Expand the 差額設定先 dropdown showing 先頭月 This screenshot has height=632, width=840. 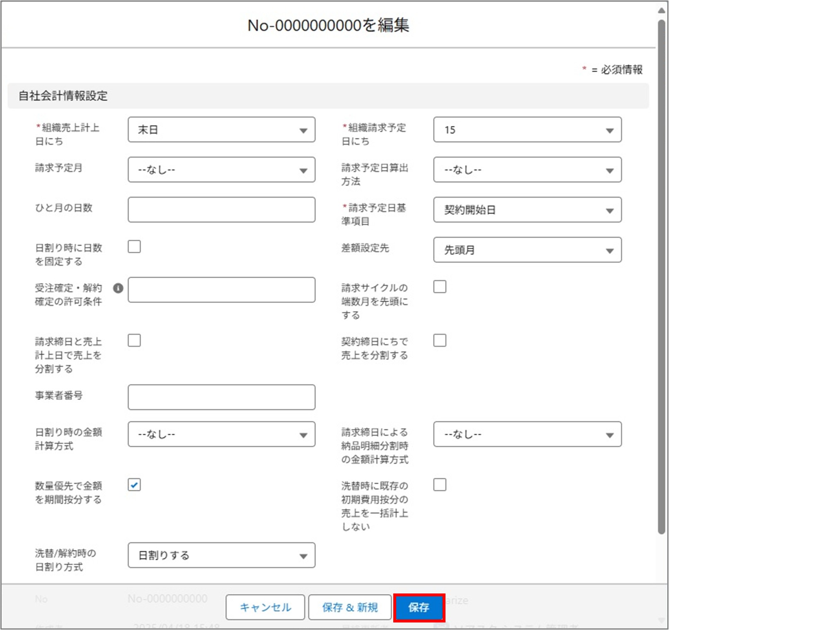pyautogui.click(x=527, y=250)
